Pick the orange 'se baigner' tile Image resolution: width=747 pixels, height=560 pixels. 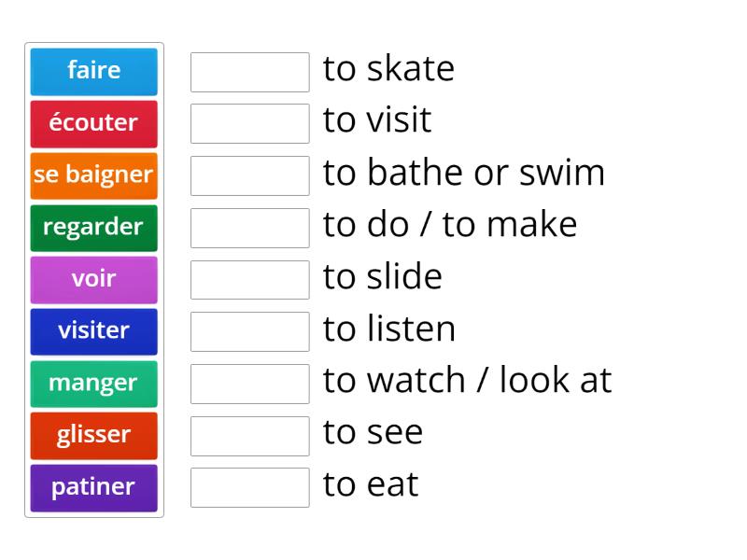[93, 175]
